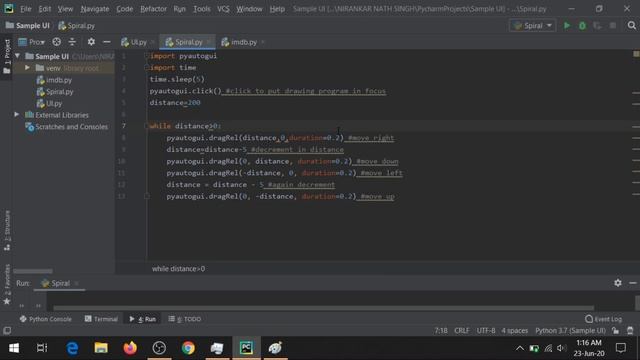
Task: Open Google Chrome from taskbar
Action: [188, 348]
